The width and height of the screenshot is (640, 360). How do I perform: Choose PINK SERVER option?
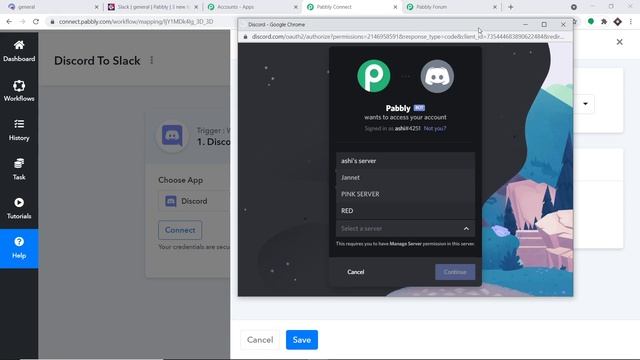(405, 194)
